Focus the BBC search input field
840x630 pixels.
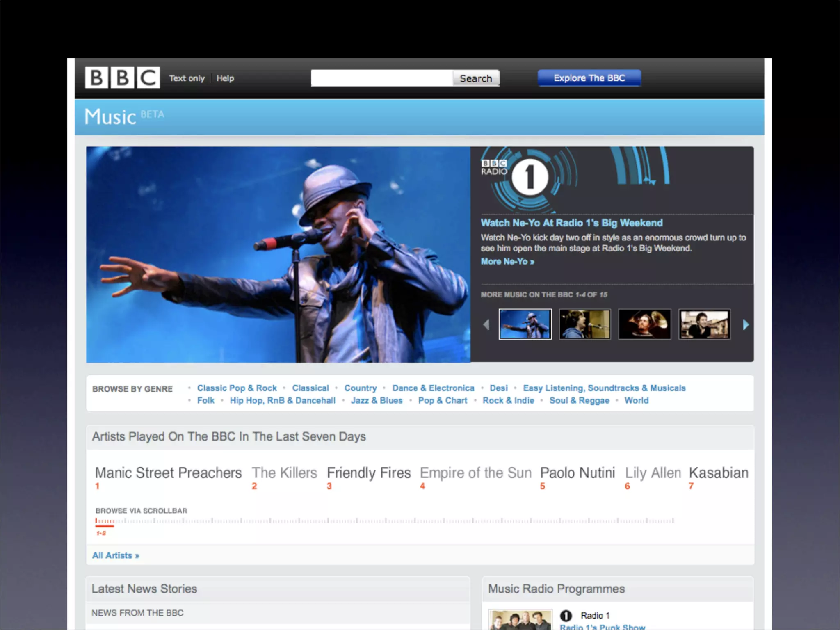pyautogui.click(x=381, y=78)
